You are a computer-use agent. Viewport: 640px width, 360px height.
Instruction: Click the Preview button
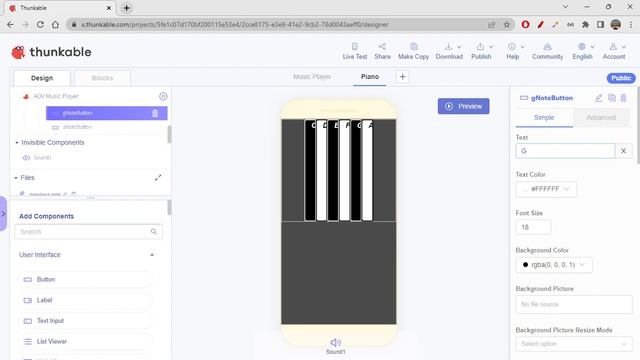click(463, 106)
